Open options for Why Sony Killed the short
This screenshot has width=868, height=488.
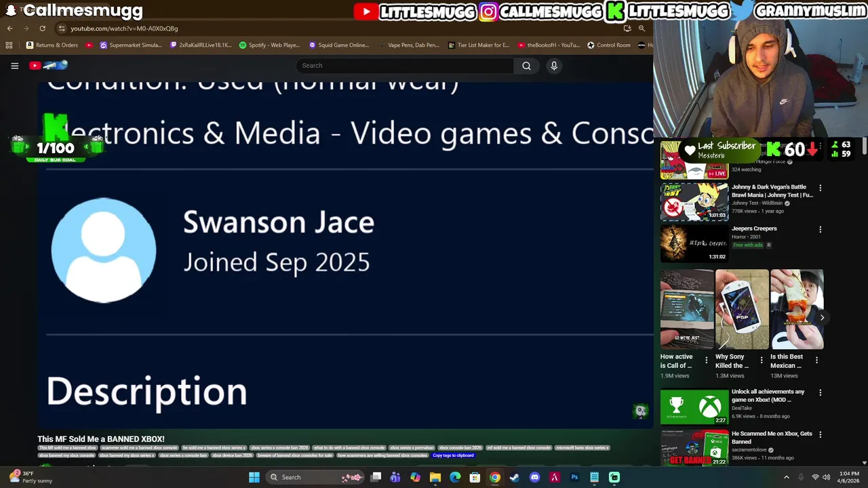(x=761, y=361)
